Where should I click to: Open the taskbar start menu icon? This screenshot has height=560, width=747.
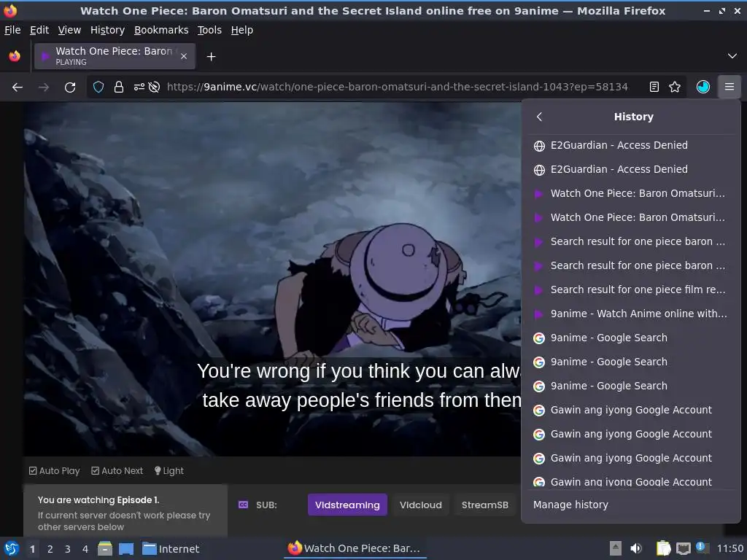(x=12, y=548)
